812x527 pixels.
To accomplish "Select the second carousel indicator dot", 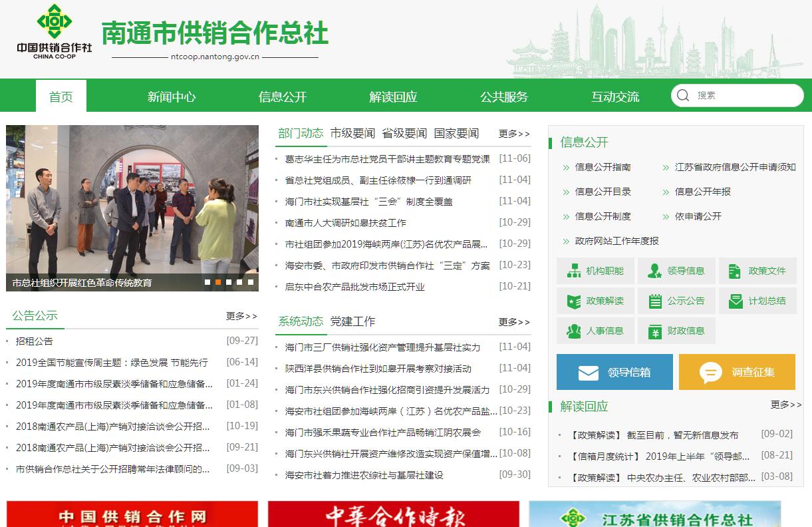I will [218, 282].
